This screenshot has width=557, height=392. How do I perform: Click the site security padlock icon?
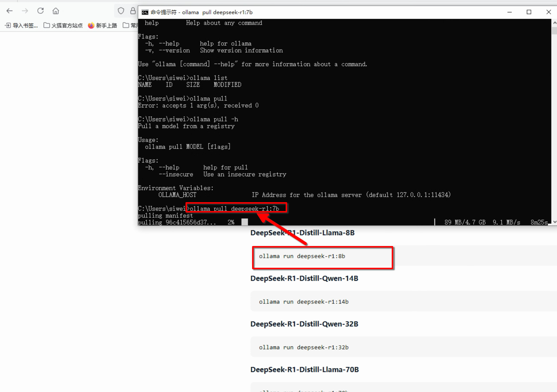133,11
